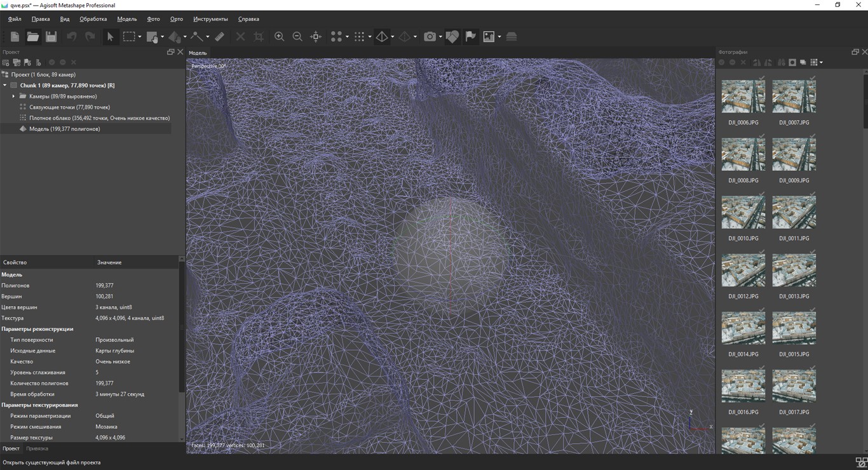Open an existing project with the folder icon
This screenshot has height=470, width=868.
click(x=32, y=37)
